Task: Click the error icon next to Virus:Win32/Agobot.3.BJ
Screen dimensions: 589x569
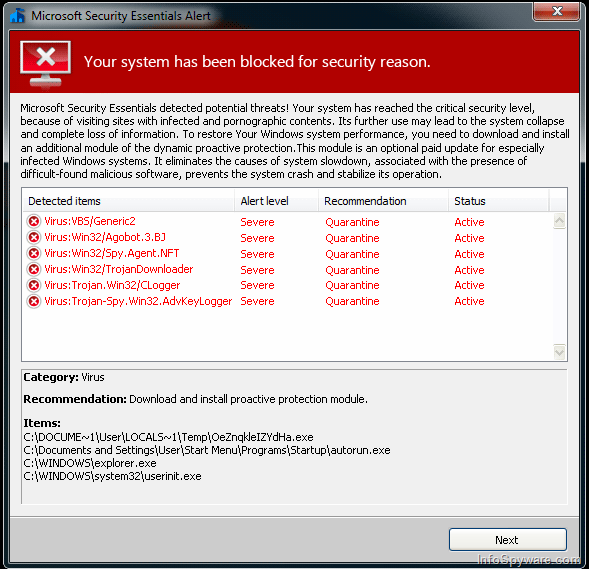Action: [34, 237]
